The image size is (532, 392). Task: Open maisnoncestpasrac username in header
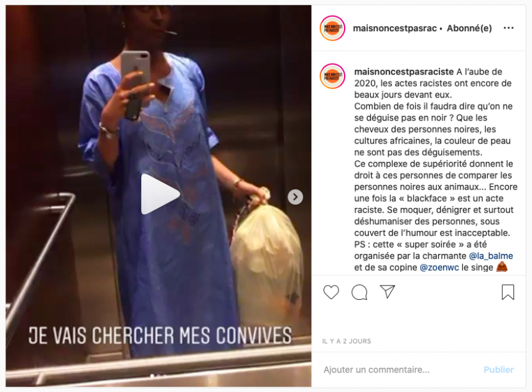coord(395,28)
